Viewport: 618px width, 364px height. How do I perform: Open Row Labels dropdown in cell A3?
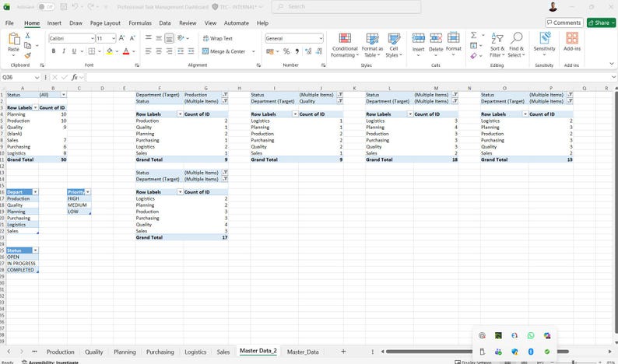click(x=36, y=107)
